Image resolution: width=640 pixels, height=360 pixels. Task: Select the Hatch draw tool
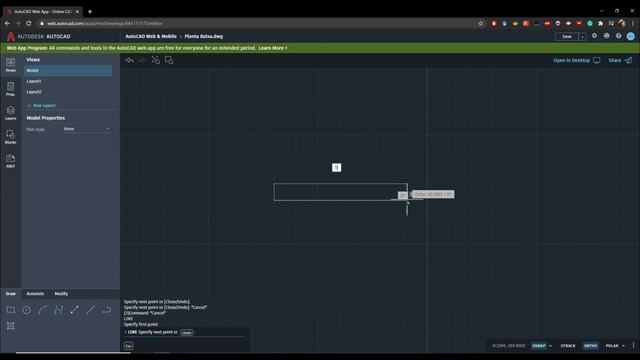(11, 326)
